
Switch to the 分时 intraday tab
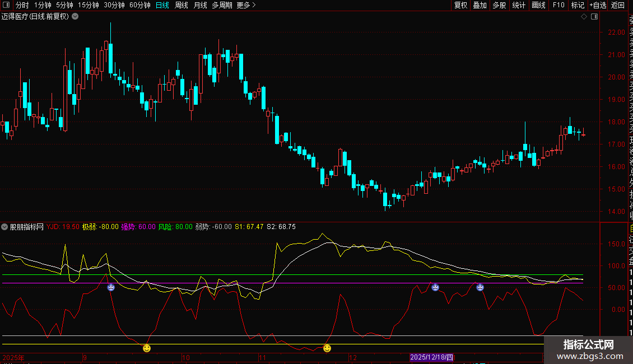click(x=22, y=5)
